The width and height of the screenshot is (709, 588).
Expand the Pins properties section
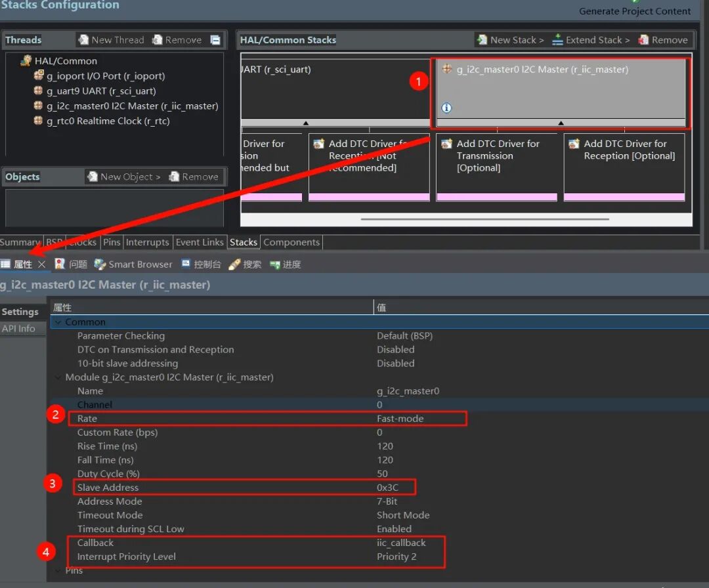coord(58,570)
